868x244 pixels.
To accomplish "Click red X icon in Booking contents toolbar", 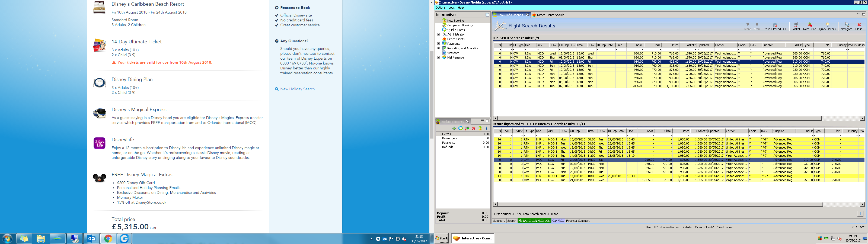I will coord(473,129).
